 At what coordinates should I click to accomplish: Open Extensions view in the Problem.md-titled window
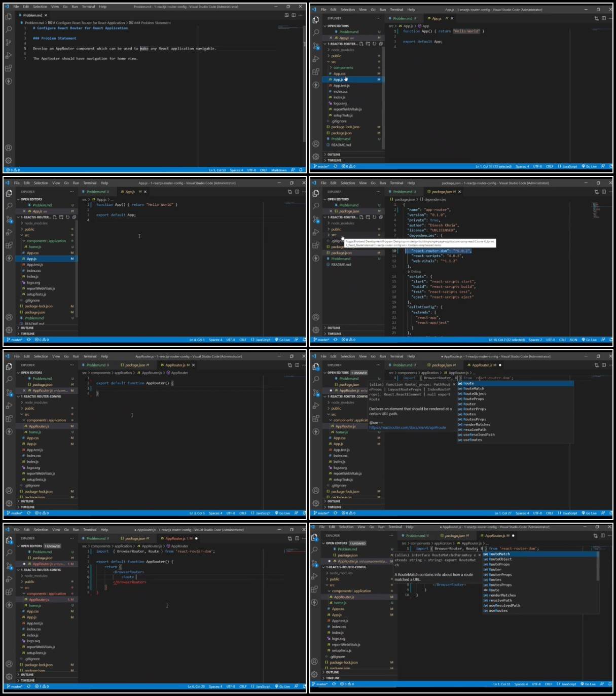[9, 68]
